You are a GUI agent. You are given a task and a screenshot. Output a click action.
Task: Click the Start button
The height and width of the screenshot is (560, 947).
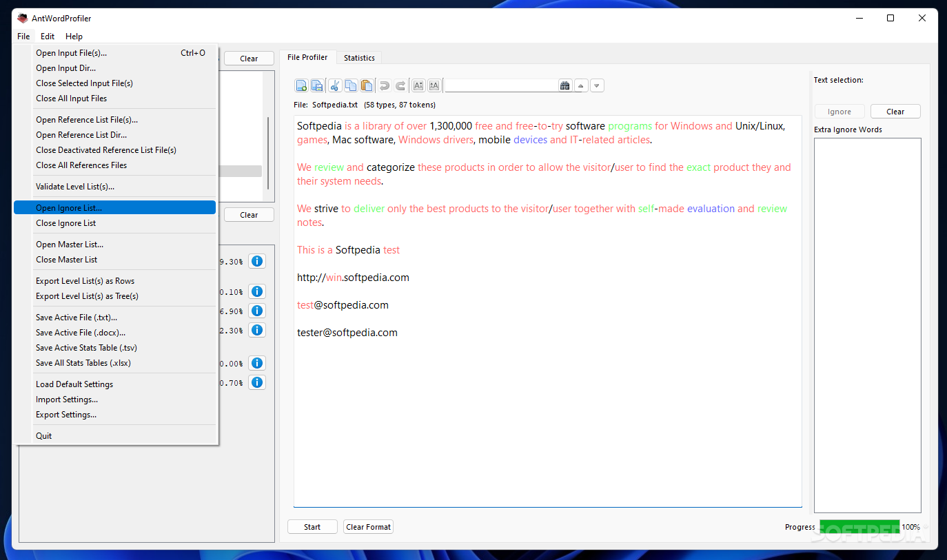point(312,527)
